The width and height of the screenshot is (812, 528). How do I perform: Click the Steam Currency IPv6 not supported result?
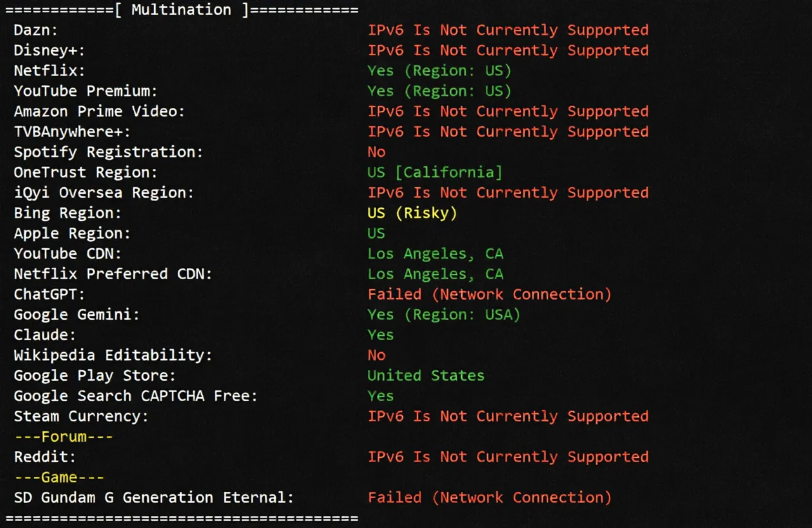508,416
